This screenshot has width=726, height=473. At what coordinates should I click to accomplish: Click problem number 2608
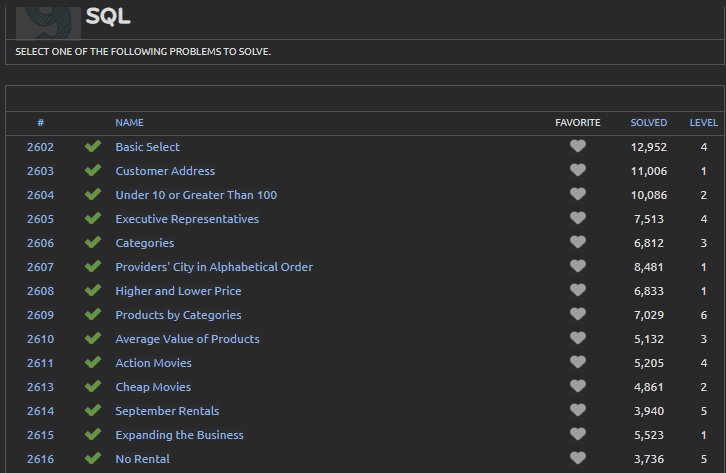point(40,291)
